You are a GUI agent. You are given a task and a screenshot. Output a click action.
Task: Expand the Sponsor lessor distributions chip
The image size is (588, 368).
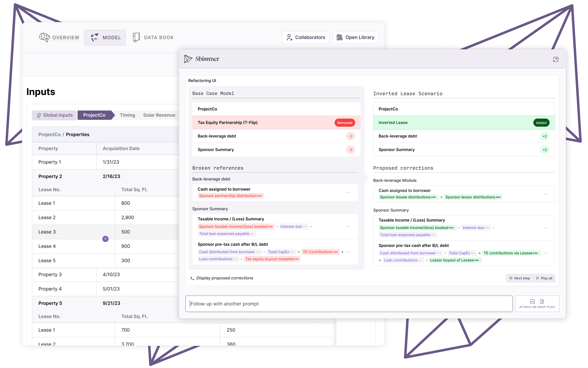tap(473, 197)
